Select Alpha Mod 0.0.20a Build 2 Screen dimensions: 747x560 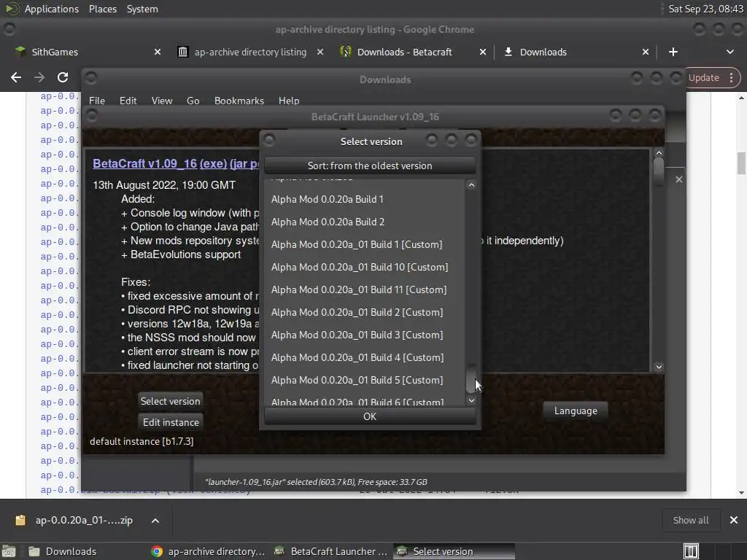pos(365,222)
